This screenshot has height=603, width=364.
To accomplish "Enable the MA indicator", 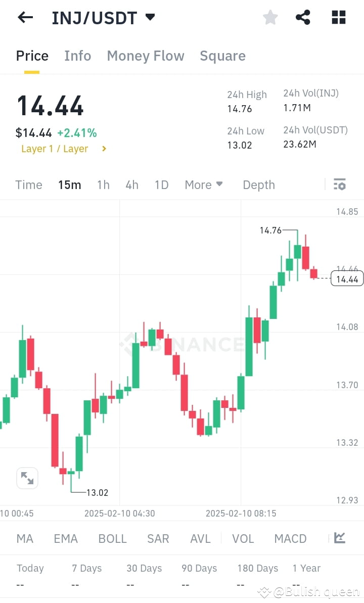I will [24, 539].
